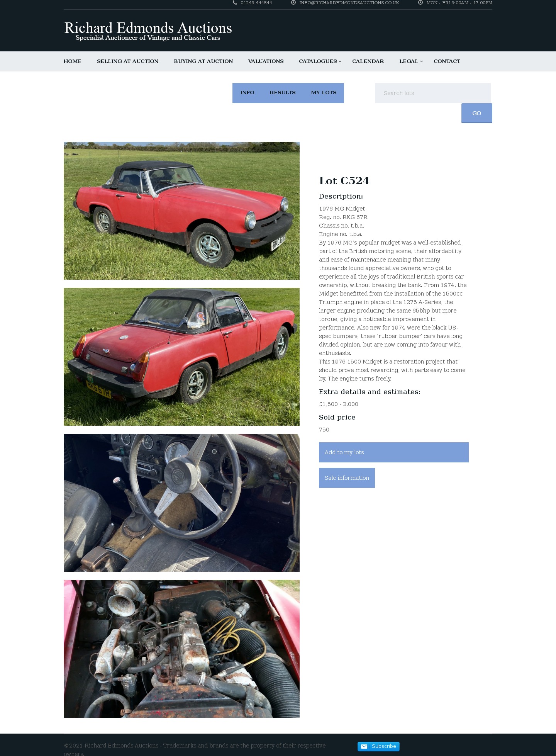This screenshot has width=556, height=756.
Task: Click the Add to my lots button
Action: (394, 452)
